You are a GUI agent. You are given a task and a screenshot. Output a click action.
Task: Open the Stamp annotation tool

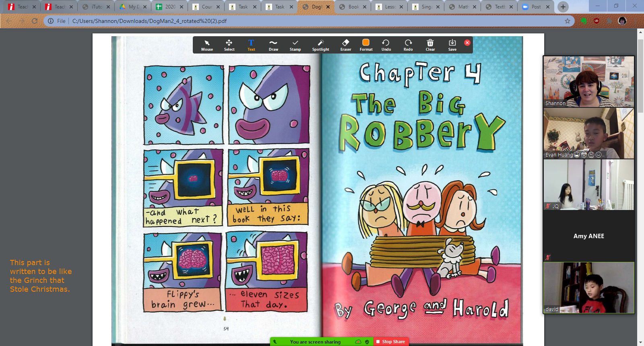(295, 45)
